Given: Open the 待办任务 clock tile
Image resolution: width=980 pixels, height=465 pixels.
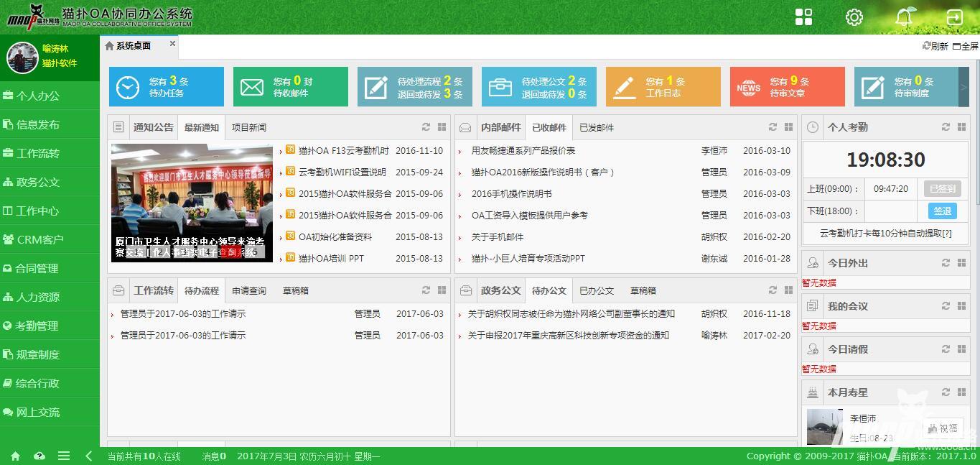Looking at the screenshot, I should [167, 87].
